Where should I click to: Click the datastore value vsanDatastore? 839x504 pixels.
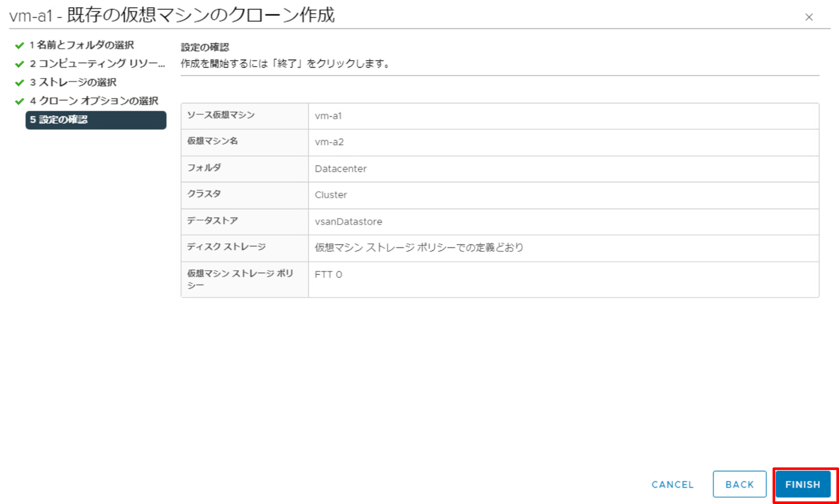pos(349,222)
